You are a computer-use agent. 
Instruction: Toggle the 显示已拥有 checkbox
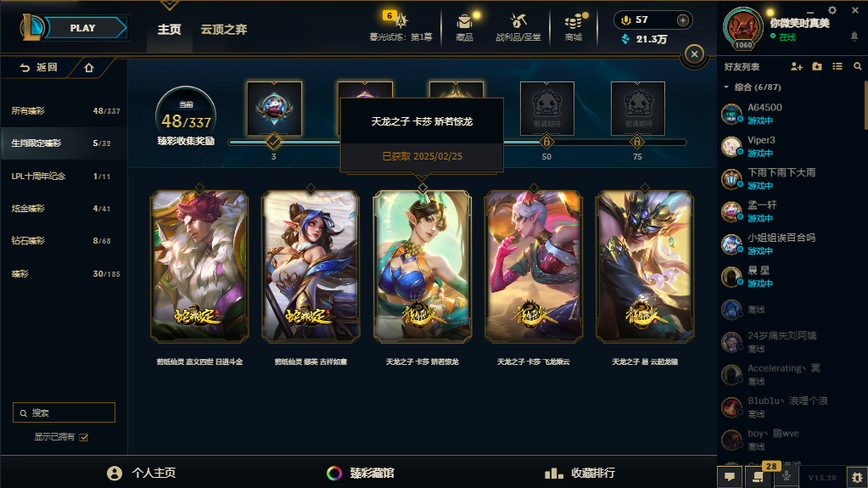coord(84,437)
